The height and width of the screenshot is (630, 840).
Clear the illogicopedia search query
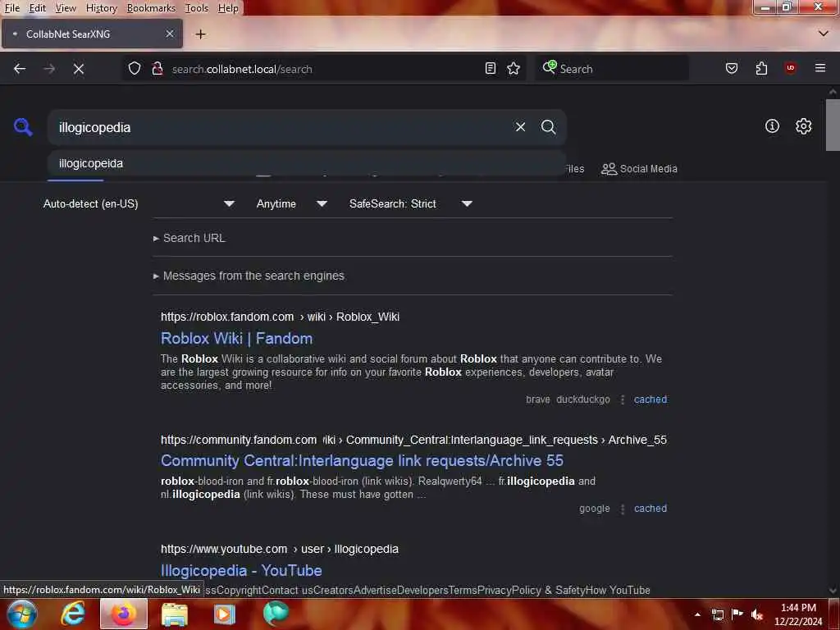pyautogui.click(x=520, y=127)
